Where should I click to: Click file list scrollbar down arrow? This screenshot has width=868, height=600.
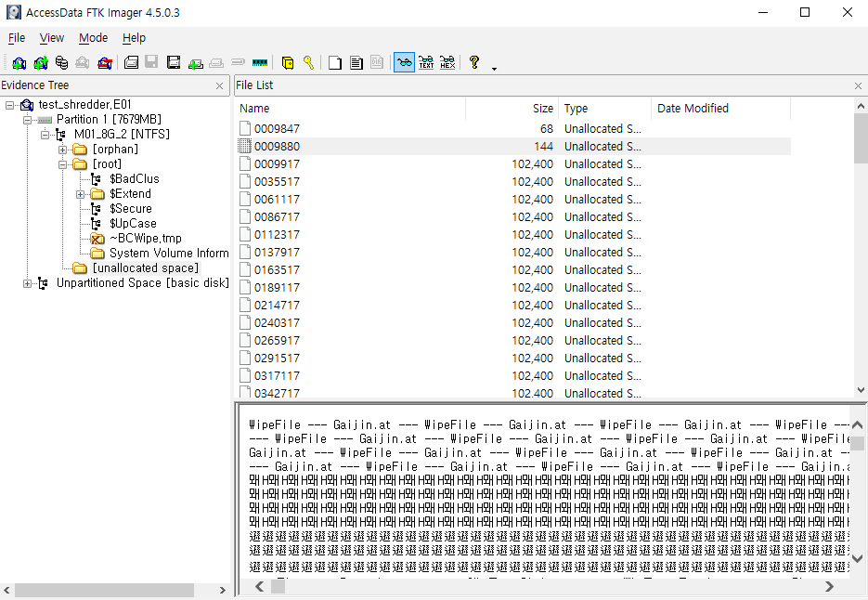click(x=861, y=390)
